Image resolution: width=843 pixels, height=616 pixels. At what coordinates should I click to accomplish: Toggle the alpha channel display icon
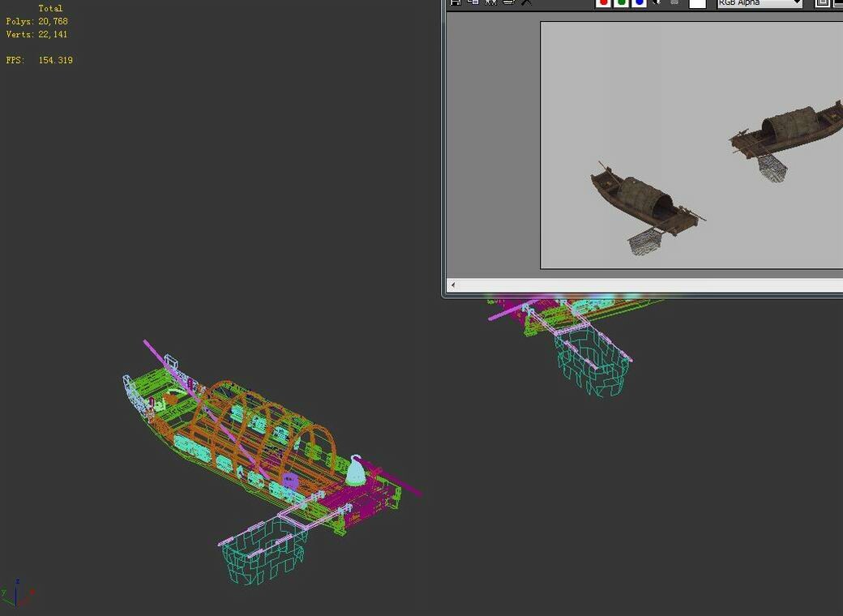[x=657, y=2]
